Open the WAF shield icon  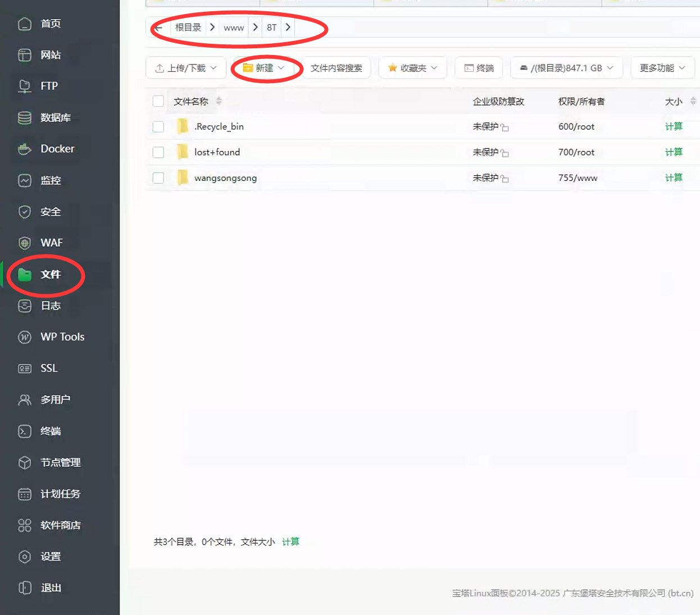coord(25,243)
